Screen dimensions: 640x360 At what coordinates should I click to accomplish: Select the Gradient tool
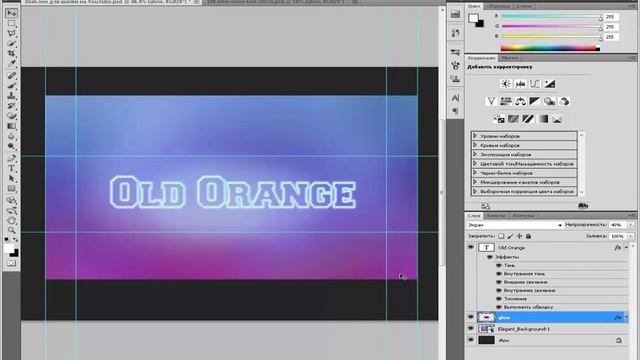pos(11,126)
